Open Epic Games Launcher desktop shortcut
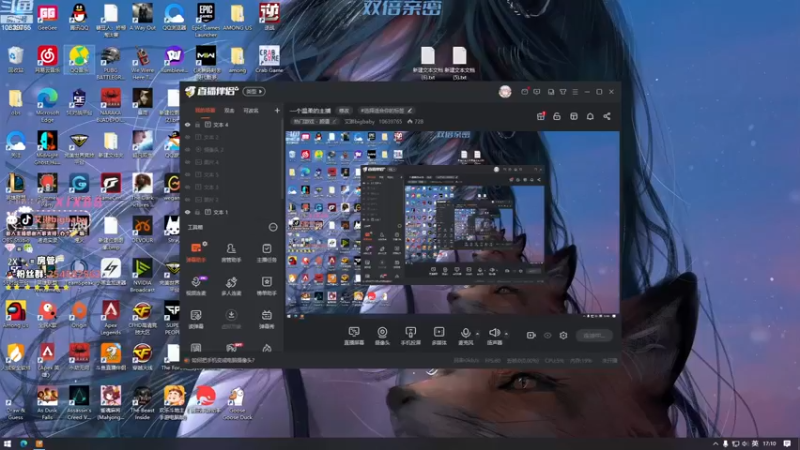The image size is (800, 450). [206, 20]
